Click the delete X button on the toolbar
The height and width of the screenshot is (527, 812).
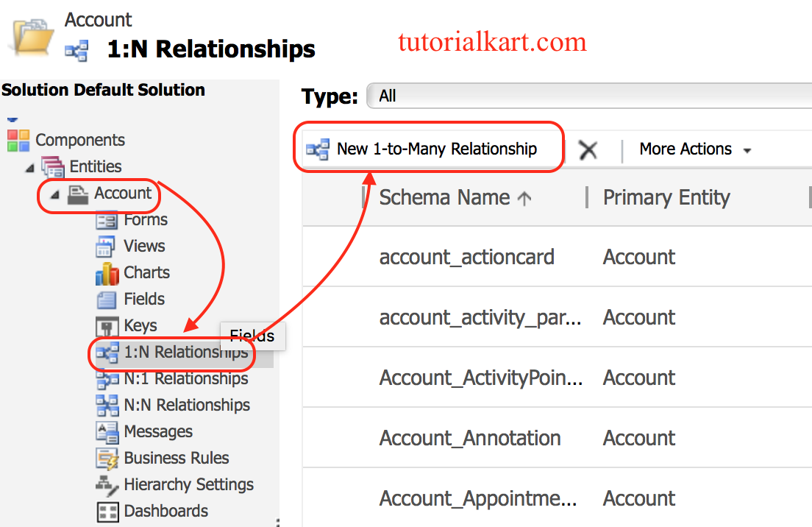tap(588, 149)
